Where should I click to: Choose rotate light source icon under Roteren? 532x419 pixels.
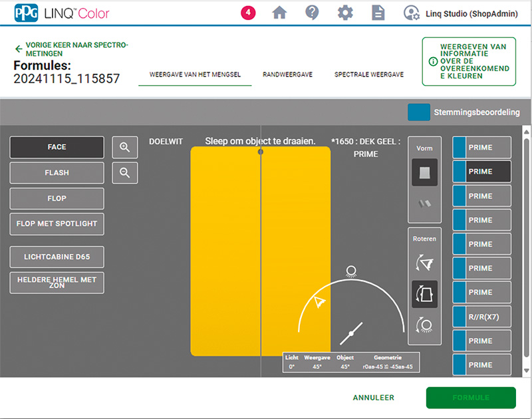click(424, 325)
